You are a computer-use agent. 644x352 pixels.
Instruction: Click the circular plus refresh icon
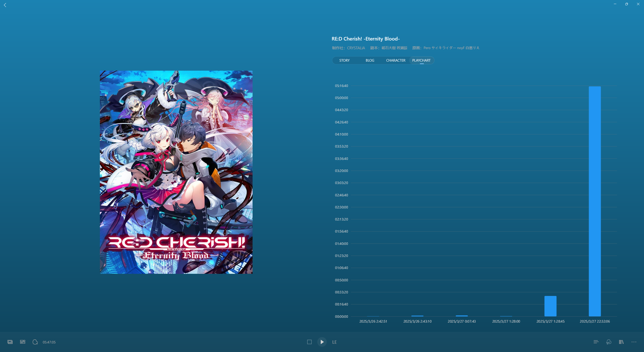click(x=35, y=342)
